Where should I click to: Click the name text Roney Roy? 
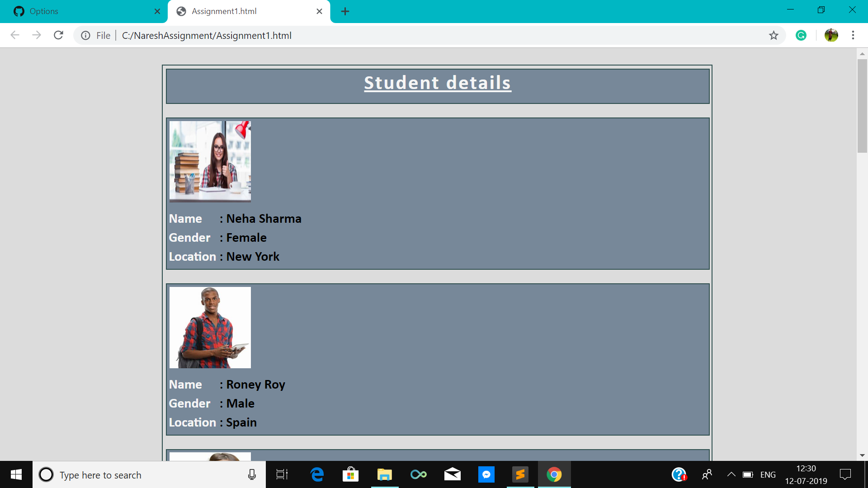[255, 385]
